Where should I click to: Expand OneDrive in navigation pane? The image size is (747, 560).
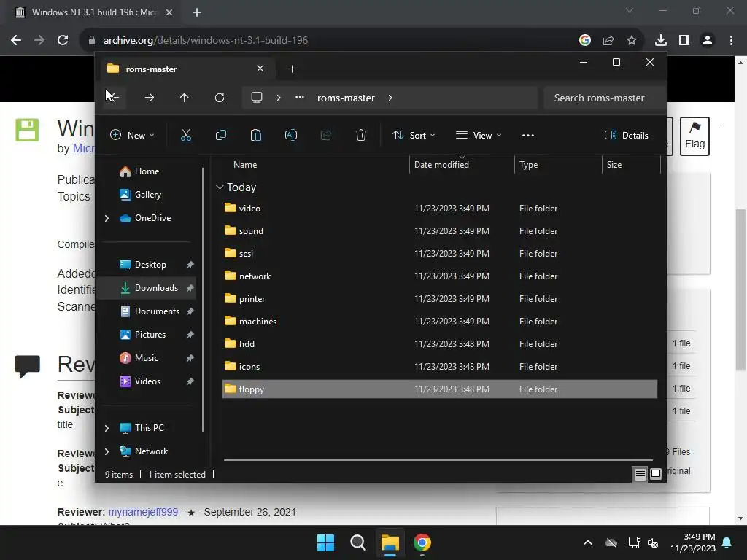click(107, 218)
